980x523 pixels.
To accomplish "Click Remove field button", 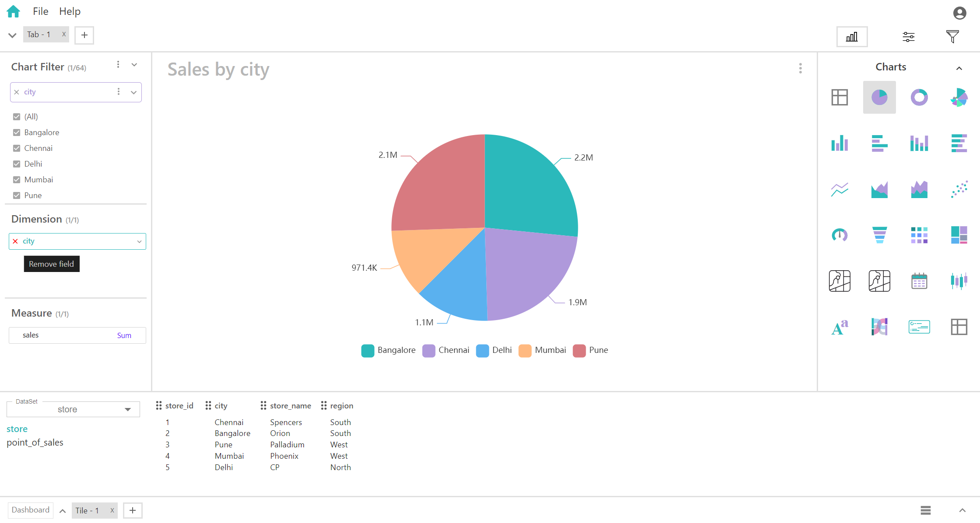I will click(51, 263).
